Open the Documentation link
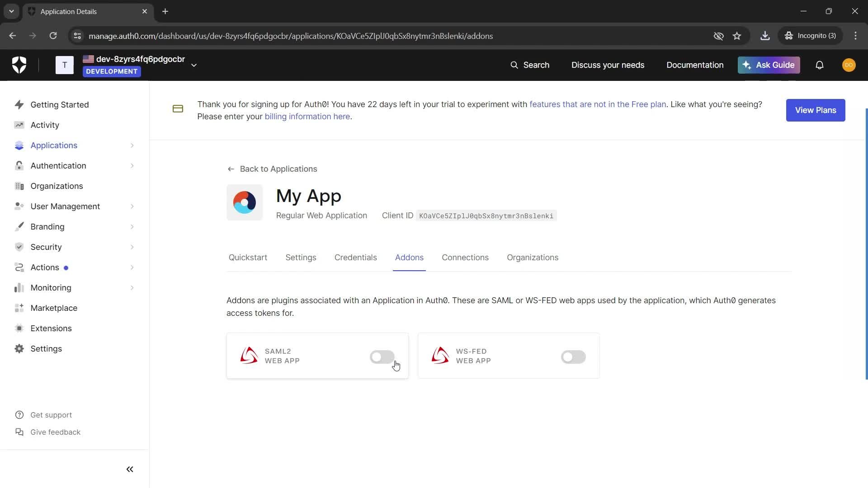868x488 pixels. point(695,65)
